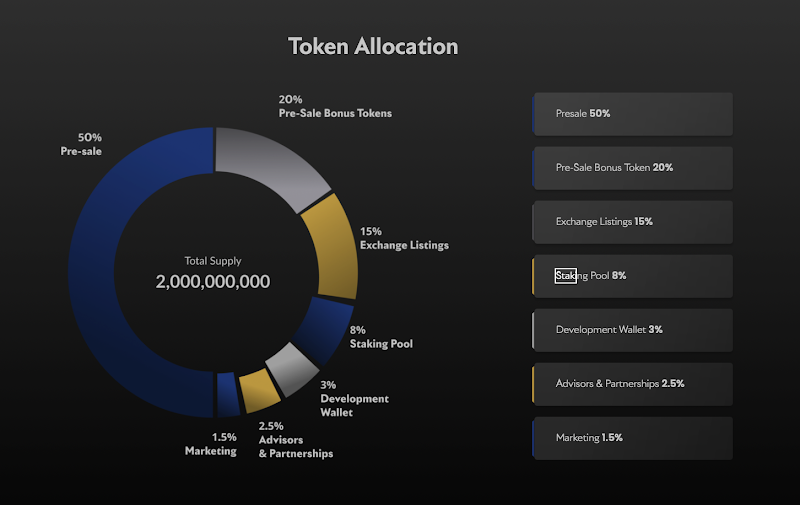Click the gold Exchange Listings donut segment

(x=335, y=245)
